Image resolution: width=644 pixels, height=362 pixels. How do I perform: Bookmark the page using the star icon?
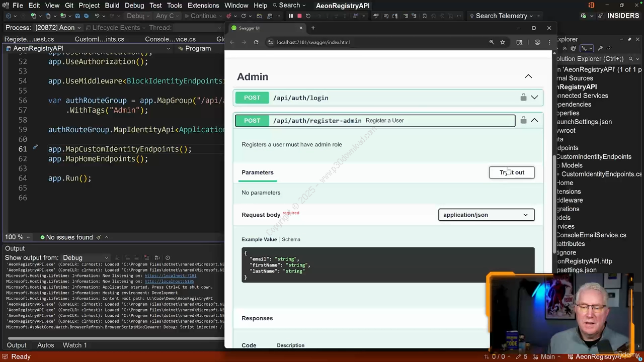pos(502,42)
